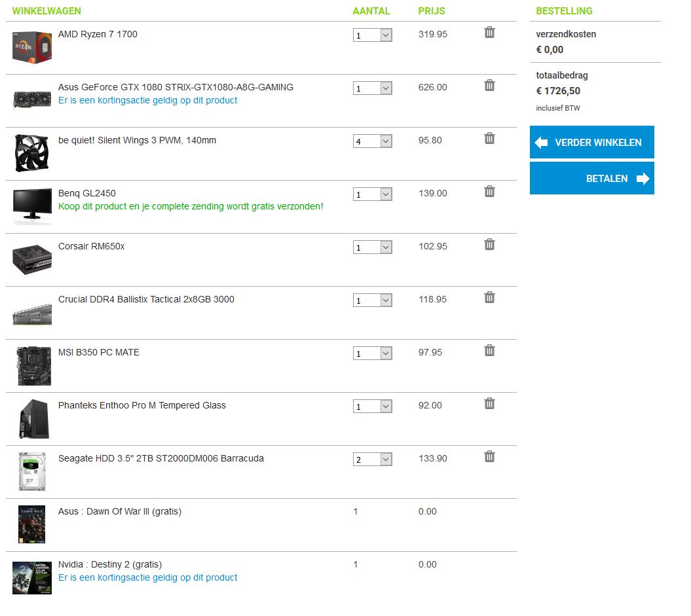Change quantity of Corsair RM650x
Screen dimensions: 691x616
pyautogui.click(x=373, y=247)
